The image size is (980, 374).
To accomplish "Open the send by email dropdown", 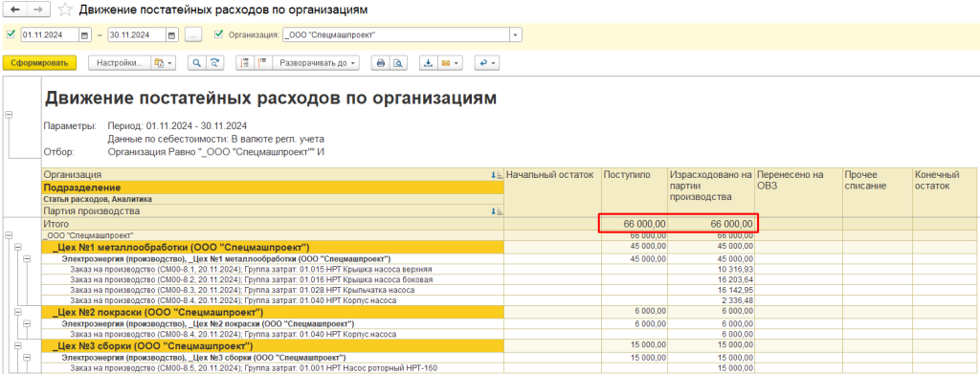I will pyautogui.click(x=450, y=63).
